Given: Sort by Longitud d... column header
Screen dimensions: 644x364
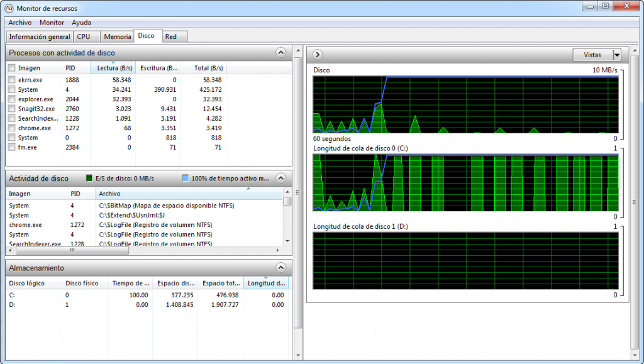Looking at the screenshot, I should 266,283.
